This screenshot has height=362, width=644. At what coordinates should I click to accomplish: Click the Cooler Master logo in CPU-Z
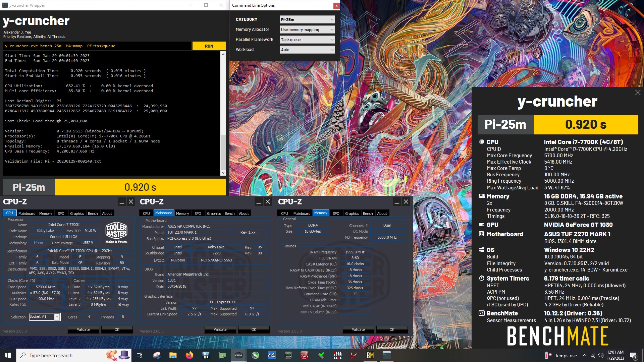click(116, 232)
